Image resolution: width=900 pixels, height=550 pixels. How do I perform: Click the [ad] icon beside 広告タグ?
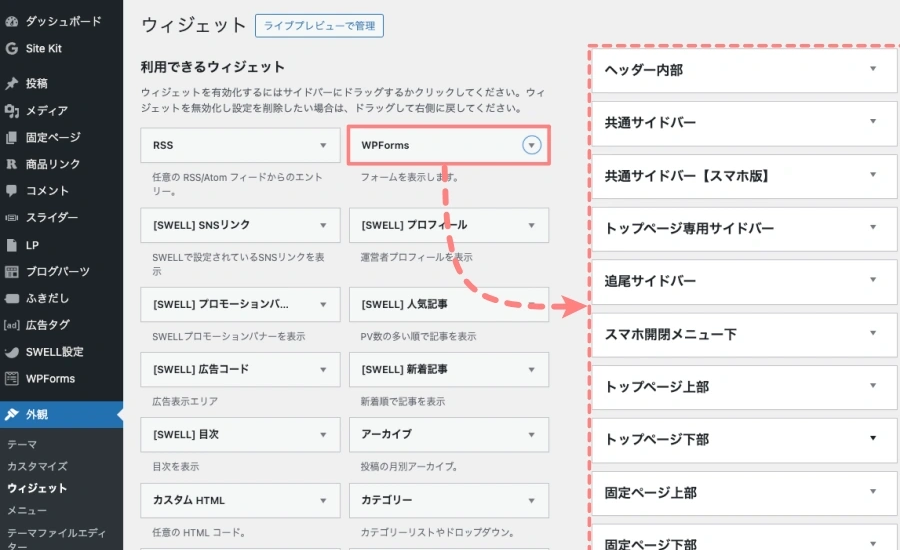[x=11, y=325]
